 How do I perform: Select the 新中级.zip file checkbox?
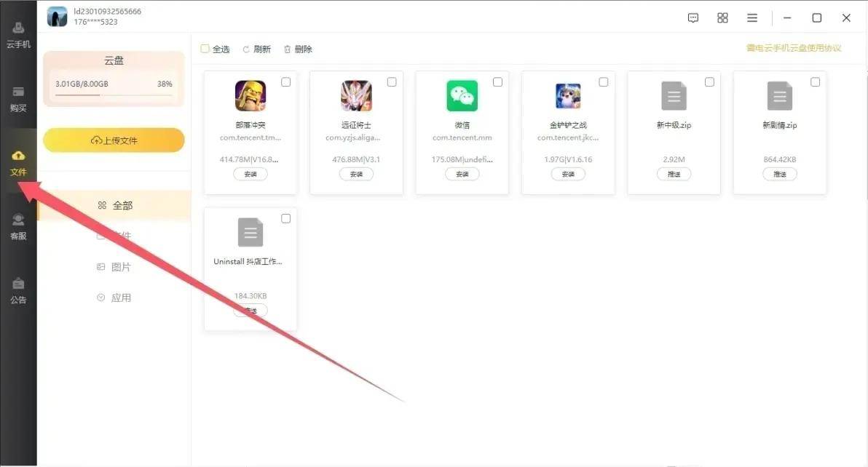709,82
